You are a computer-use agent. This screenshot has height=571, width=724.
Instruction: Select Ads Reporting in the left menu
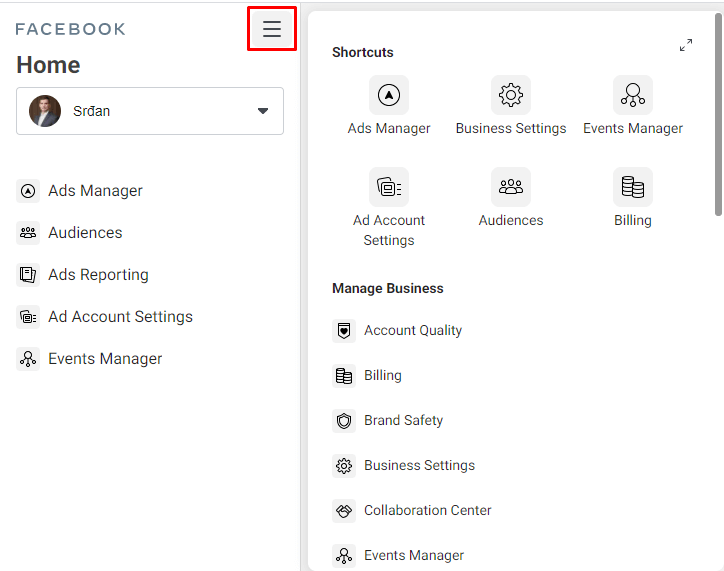98,275
